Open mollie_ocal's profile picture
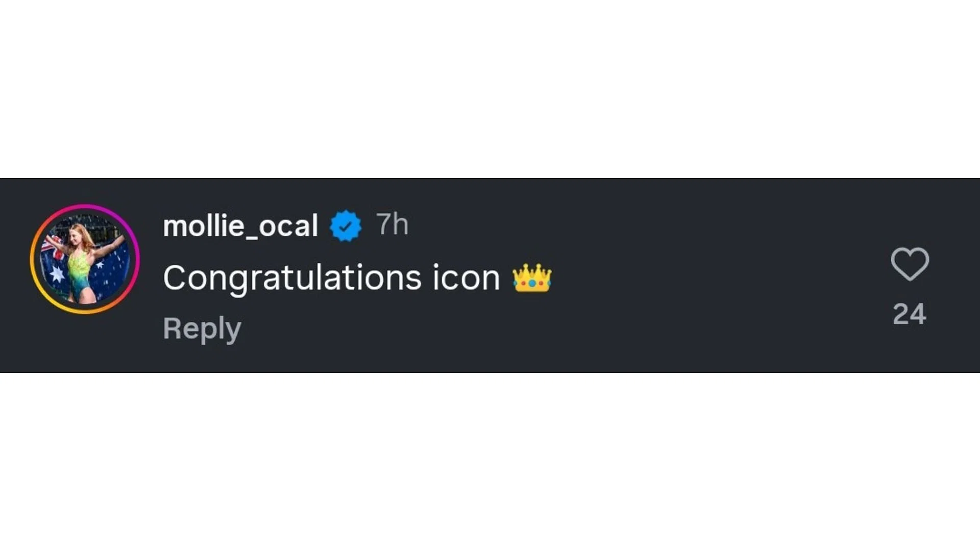 [x=85, y=259]
